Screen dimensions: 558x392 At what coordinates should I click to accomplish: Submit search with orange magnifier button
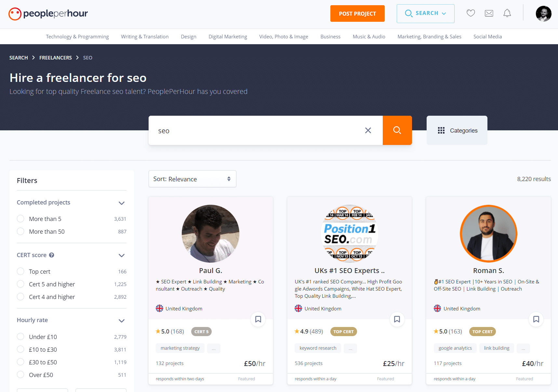397,130
